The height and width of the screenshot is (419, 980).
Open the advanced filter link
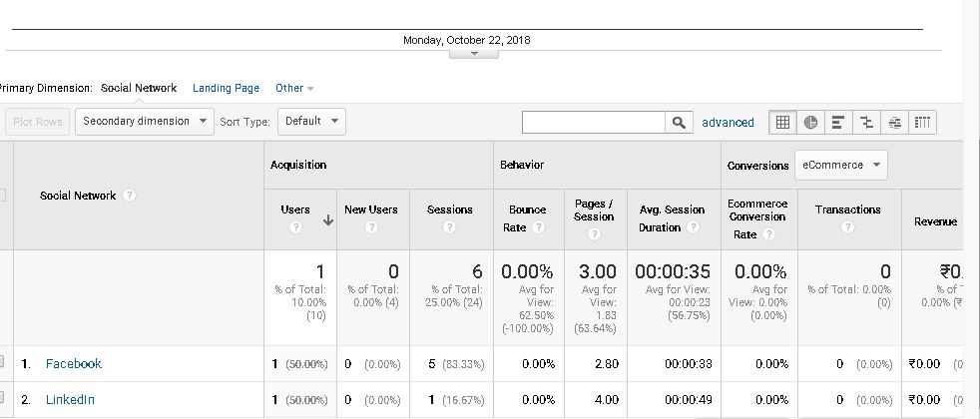tap(728, 123)
